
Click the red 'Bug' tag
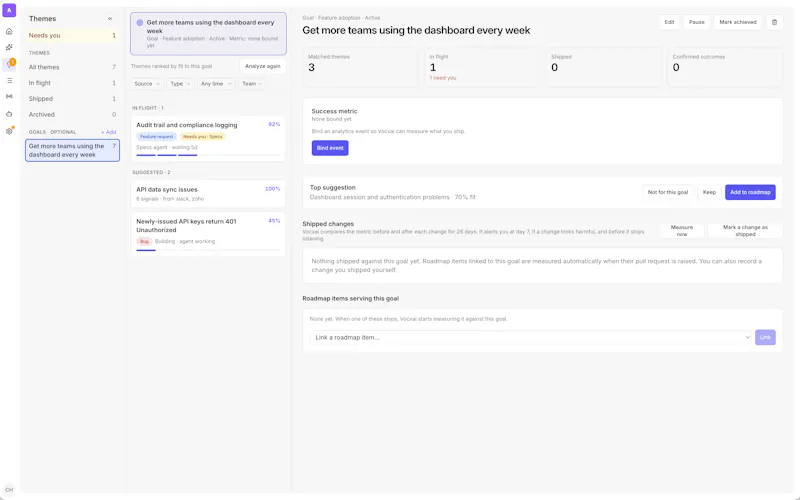[x=144, y=241]
